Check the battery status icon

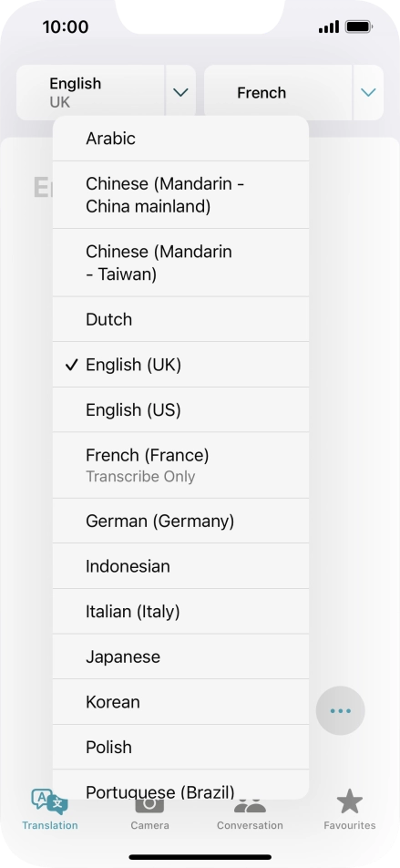pos(359,26)
